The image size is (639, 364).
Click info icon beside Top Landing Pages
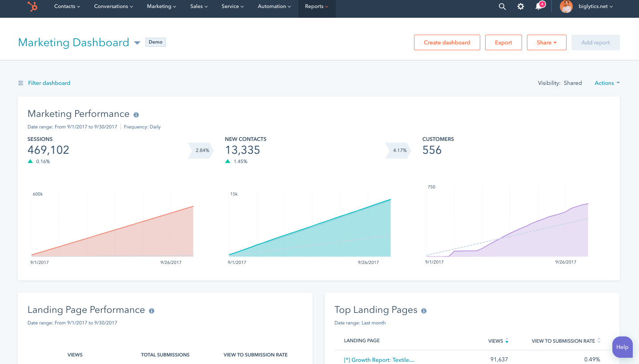click(x=424, y=311)
